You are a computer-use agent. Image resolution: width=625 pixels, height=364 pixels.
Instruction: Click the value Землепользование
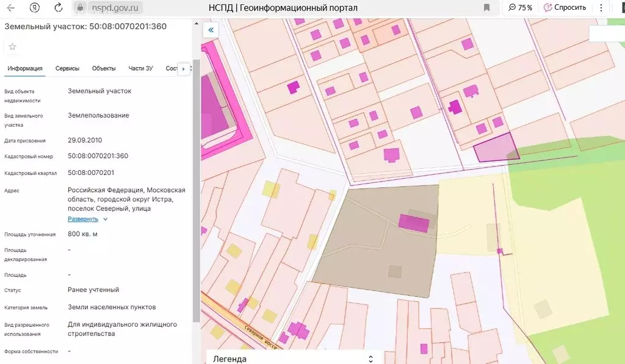[x=98, y=115]
